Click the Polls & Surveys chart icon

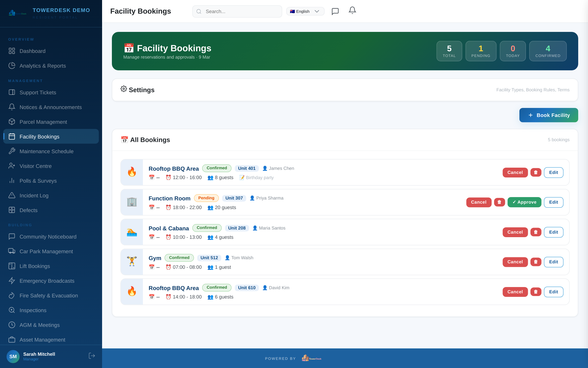[x=12, y=181]
